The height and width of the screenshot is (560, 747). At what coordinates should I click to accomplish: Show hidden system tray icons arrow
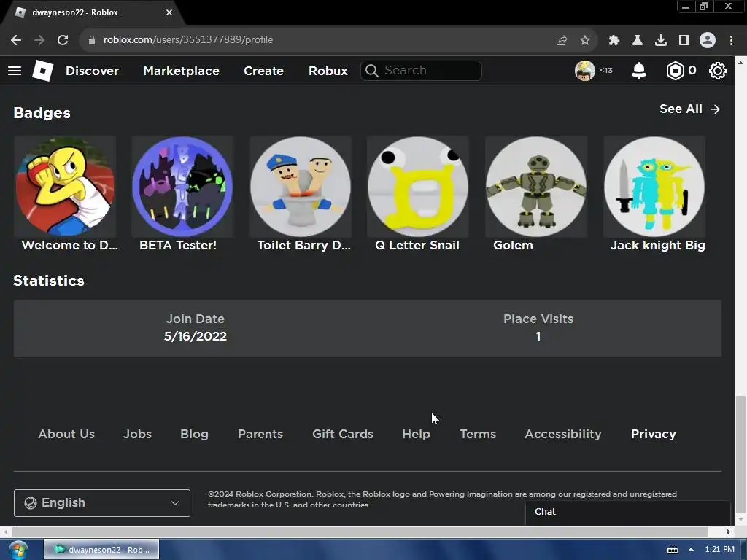coord(691,549)
